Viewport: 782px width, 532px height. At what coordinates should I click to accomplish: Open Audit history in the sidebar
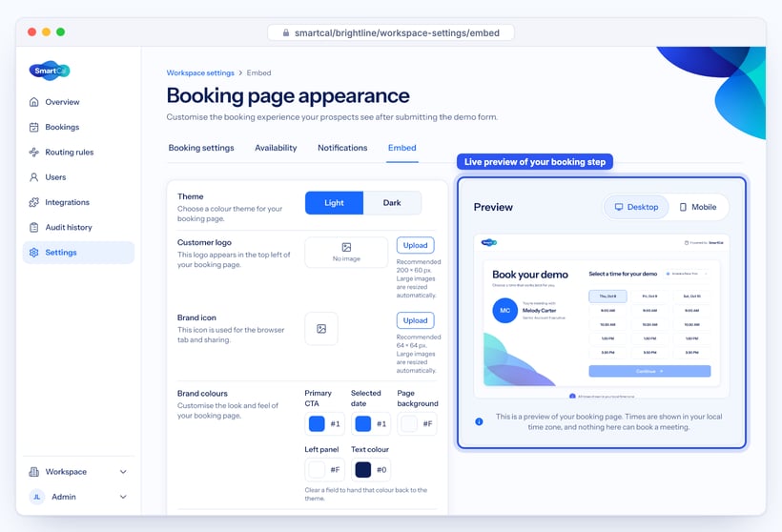click(x=78, y=227)
